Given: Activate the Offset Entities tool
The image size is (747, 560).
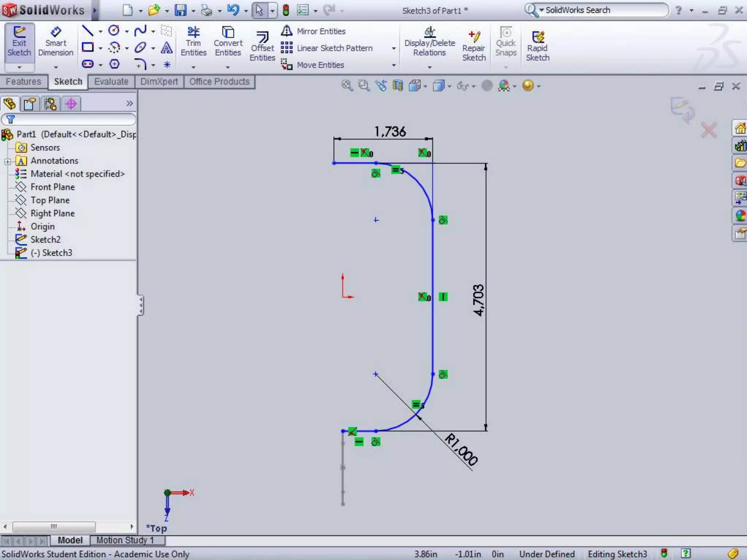Looking at the screenshot, I should pyautogui.click(x=262, y=46).
